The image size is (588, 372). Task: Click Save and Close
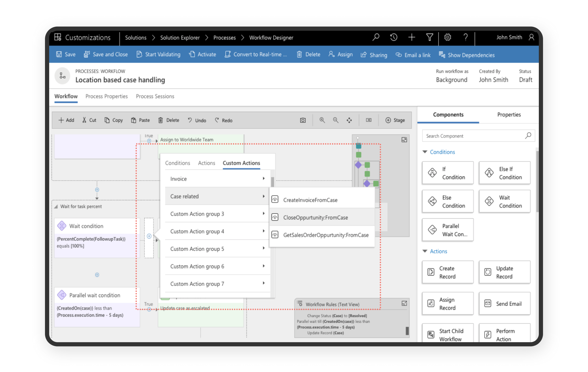tap(106, 54)
